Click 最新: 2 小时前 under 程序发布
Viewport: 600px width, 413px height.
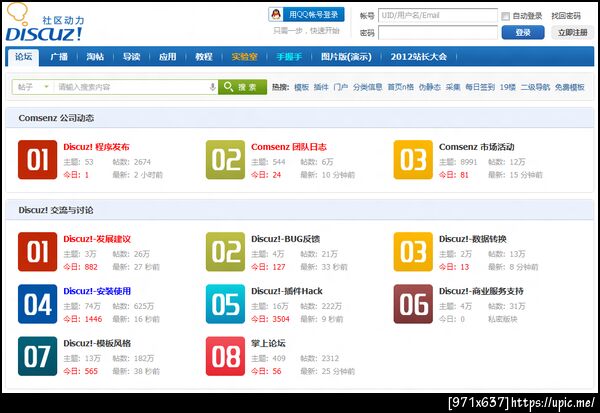[x=138, y=175]
